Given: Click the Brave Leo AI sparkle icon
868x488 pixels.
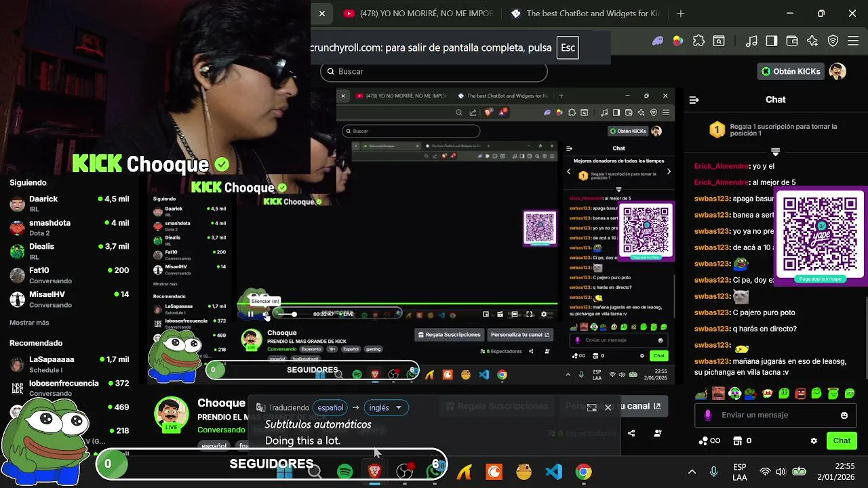Looking at the screenshot, I should 812,41.
